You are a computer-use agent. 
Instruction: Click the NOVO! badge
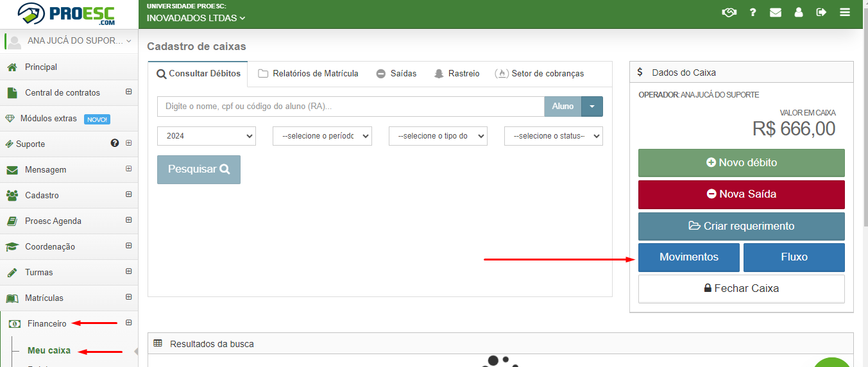(98, 119)
